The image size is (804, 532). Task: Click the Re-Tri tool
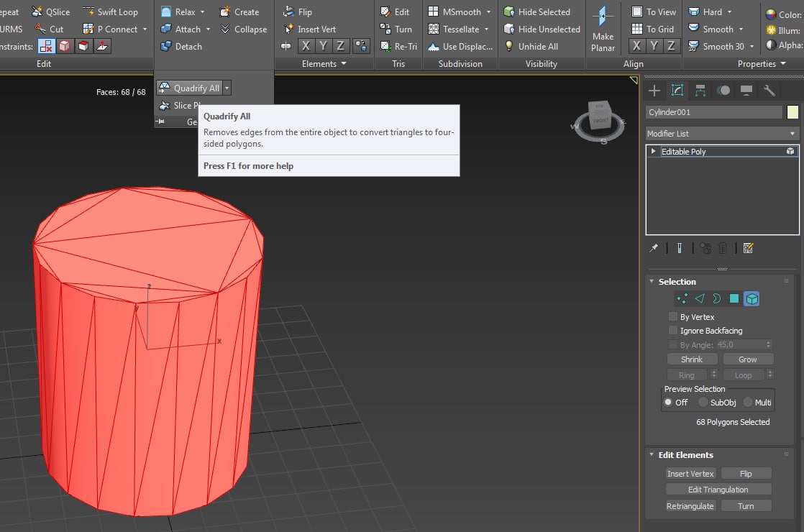tap(398, 47)
